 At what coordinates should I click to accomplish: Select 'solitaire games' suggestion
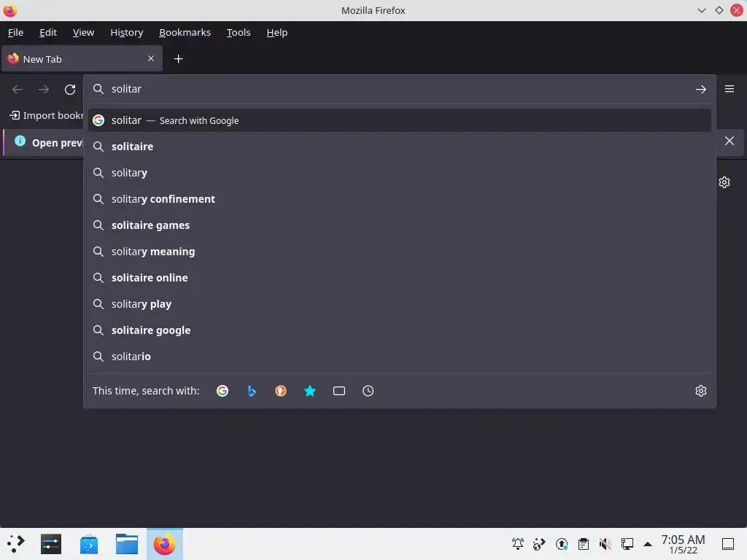399,225
